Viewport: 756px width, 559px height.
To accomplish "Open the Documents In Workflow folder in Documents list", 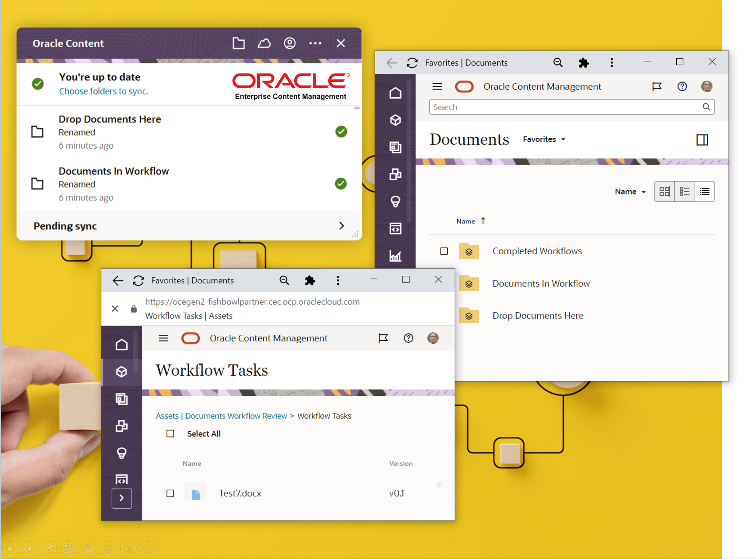I will [541, 284].
